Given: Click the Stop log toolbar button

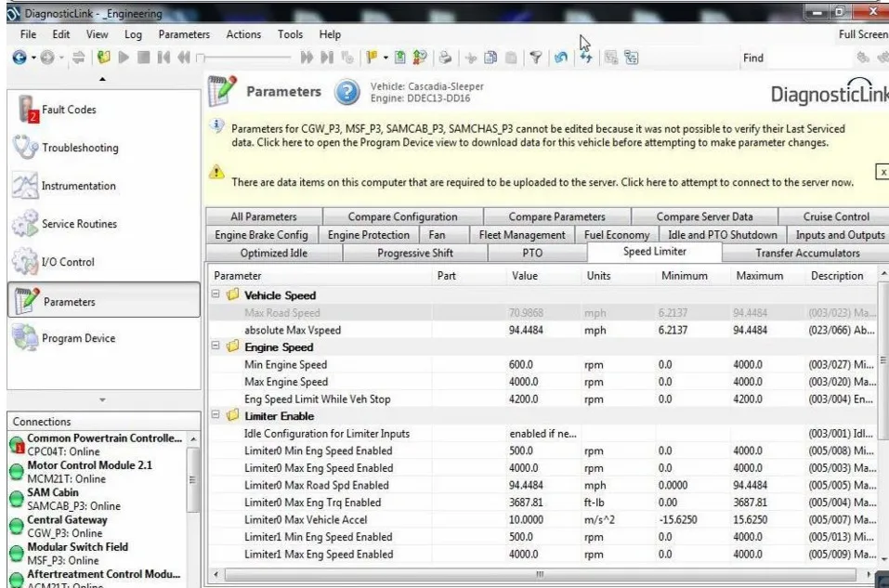Looking at the screenshot, I should 143,58.
